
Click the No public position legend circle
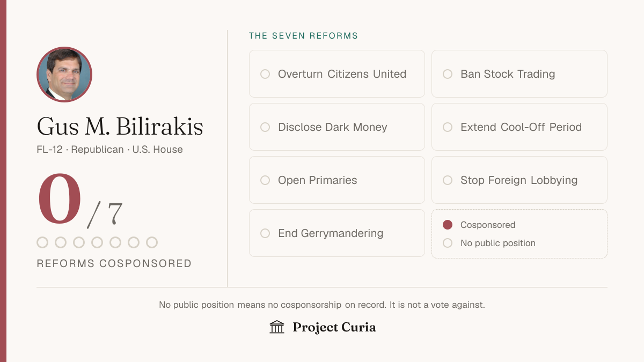point(448,243)
